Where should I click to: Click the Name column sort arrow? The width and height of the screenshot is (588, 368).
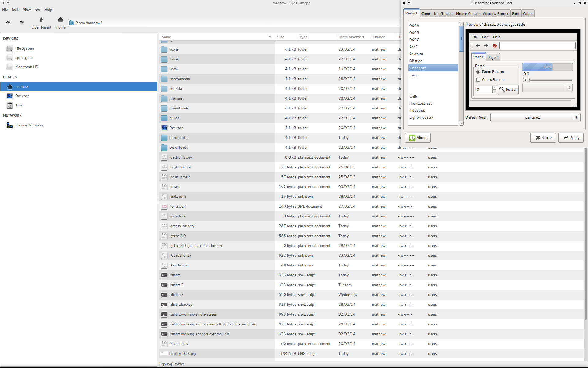click(270, 37)
